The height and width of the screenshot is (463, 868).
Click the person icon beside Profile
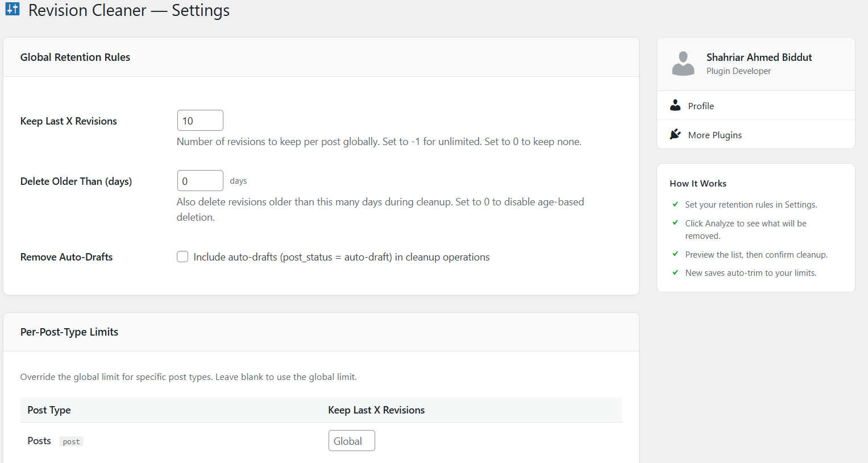click(x=675, y=105)
